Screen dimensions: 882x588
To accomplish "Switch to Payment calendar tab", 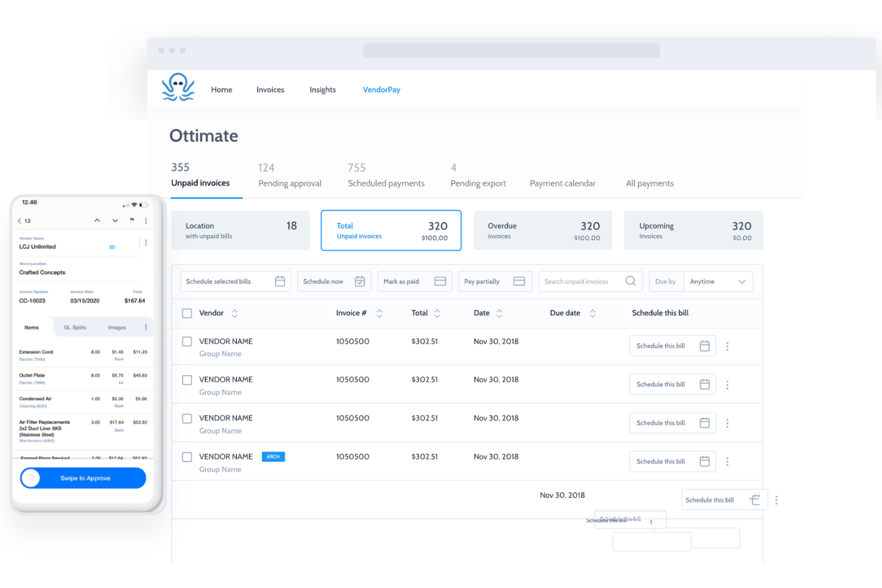I will [563, 183].
